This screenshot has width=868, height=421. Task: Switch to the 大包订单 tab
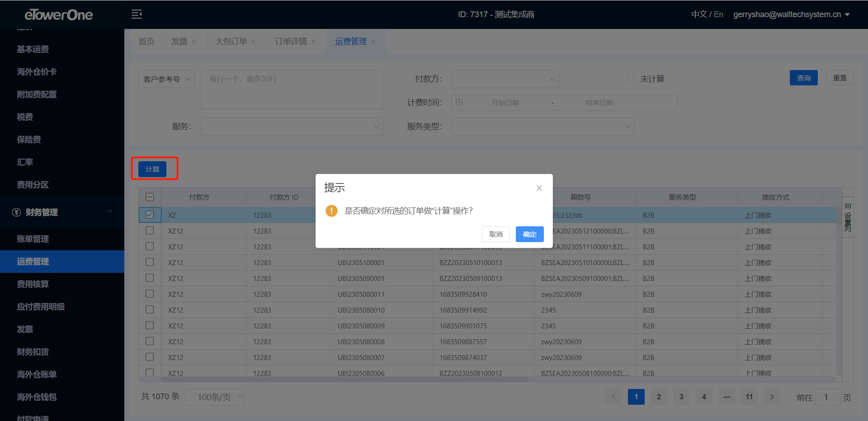[x=231, y=42]
